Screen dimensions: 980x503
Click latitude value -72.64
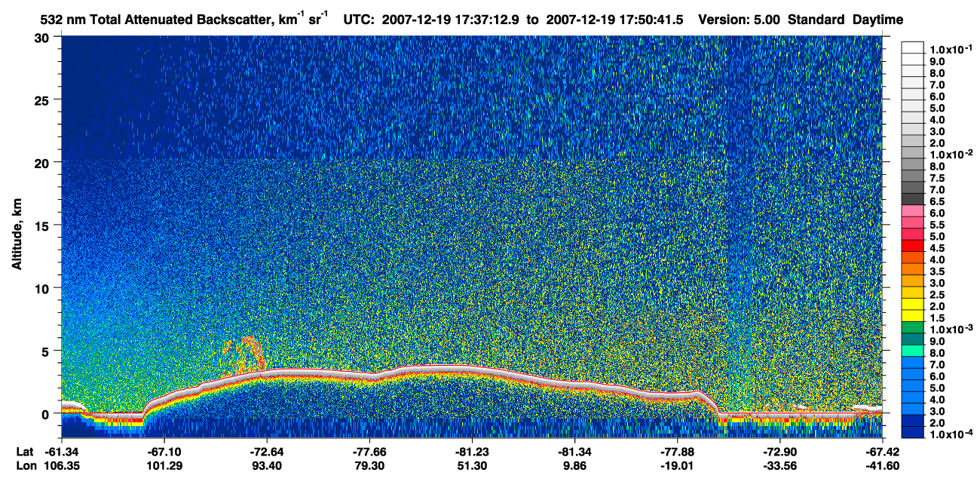coord(266,452)
